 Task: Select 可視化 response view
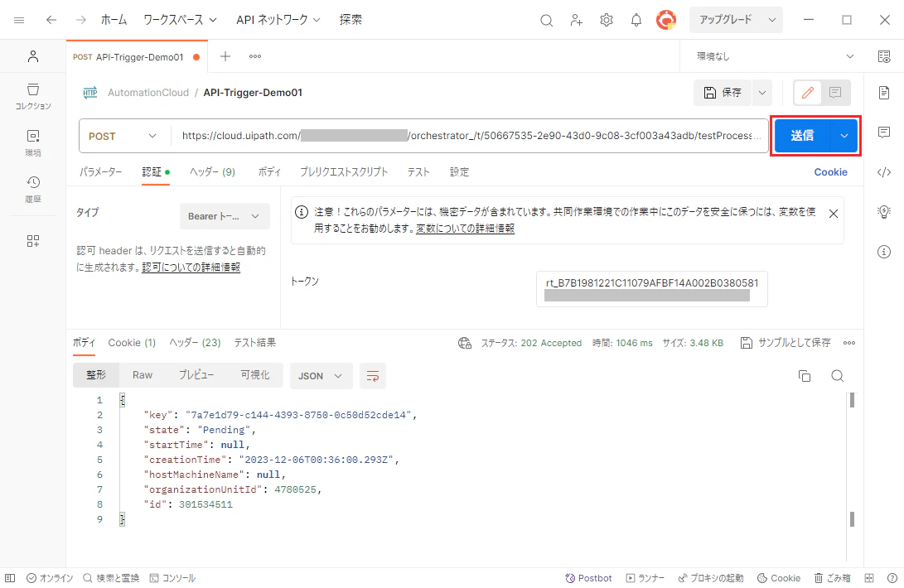coord(255,375)
